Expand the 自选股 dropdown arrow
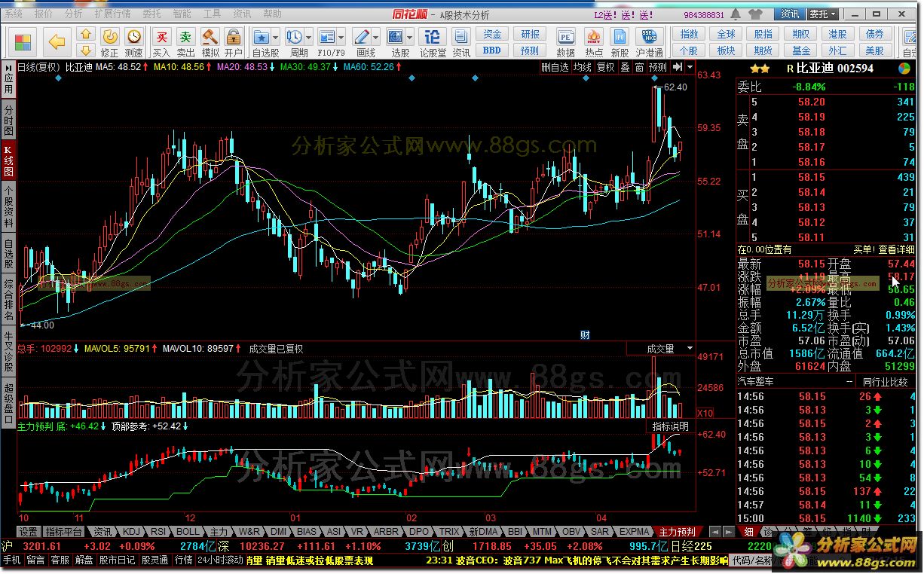Screen dimensions: 924x574 pos(276,37)
